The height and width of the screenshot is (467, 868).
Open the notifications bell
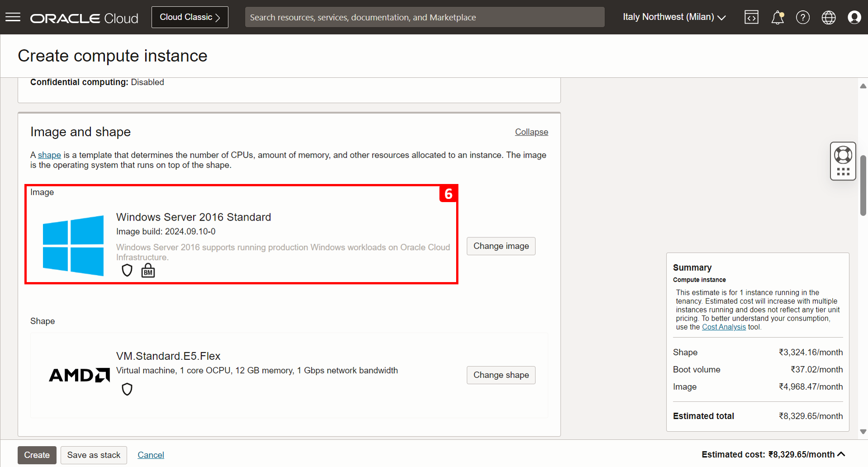(778, 17)
